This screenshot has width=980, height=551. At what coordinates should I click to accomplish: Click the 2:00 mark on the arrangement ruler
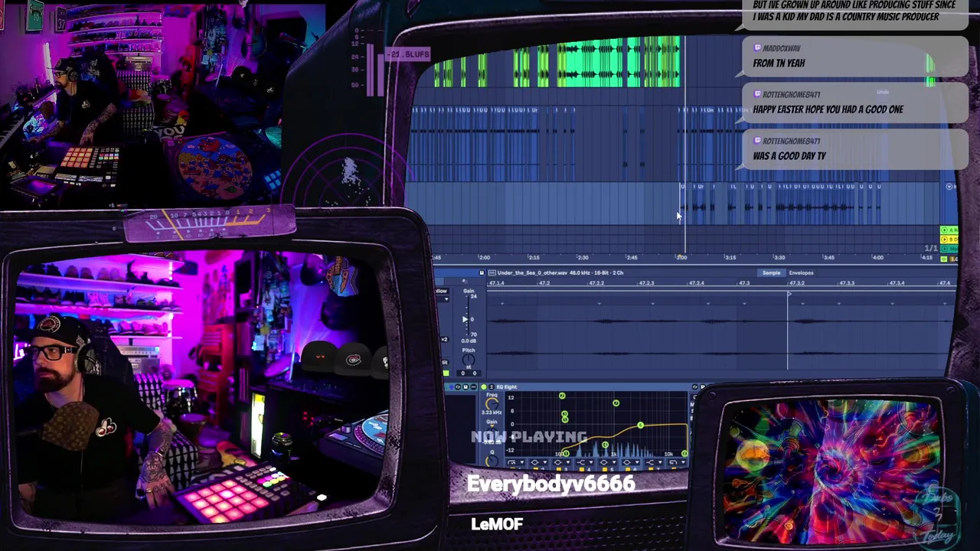pyautogui.click(x=484, y=257)
